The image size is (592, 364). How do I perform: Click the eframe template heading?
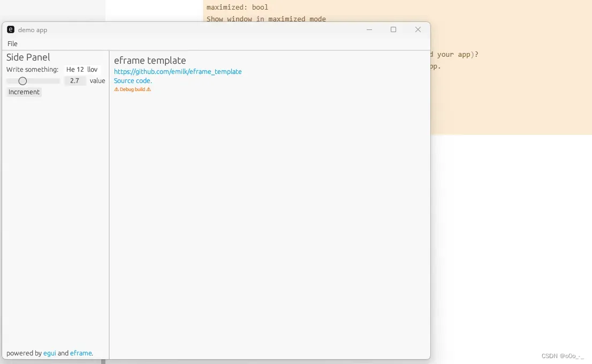click(x=150, y=60)
